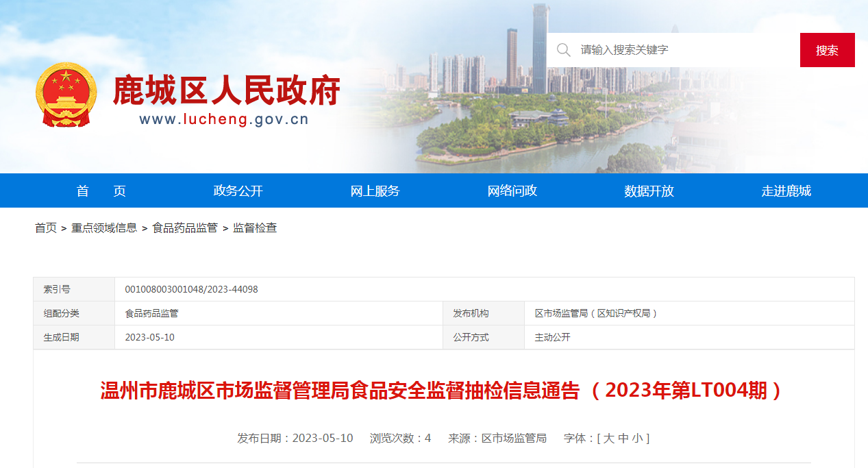Set font size to 大 (large)
868x468 pixels.
[x=608, y=438]
